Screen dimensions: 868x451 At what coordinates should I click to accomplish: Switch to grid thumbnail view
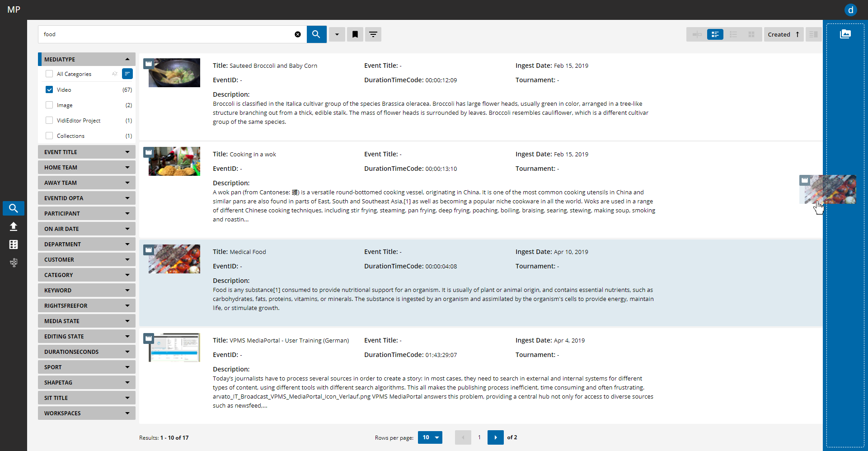click(x=751, y=34)
